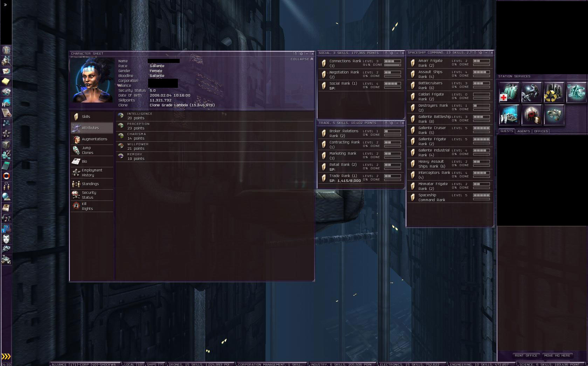The image size is (588, 366).
Task: Switch to the Agents tab
Action: (524, 131)
